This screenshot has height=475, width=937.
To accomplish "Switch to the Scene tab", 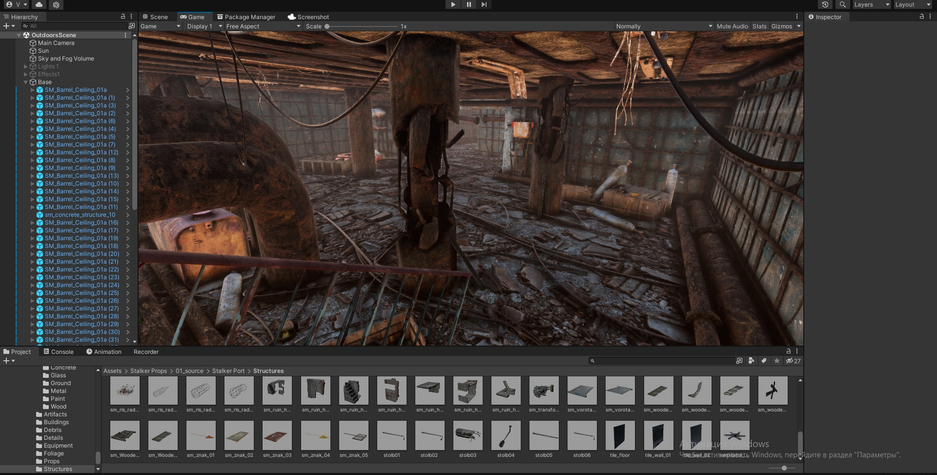I will pyautogui.click(x=158, y=17).
